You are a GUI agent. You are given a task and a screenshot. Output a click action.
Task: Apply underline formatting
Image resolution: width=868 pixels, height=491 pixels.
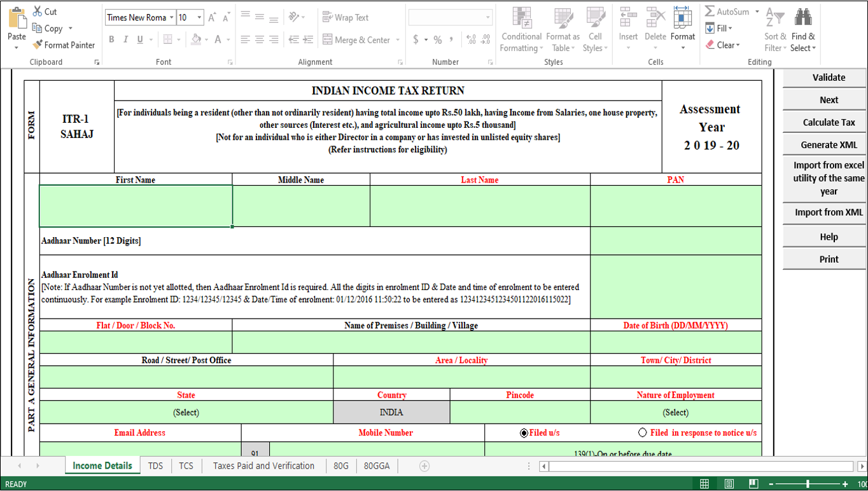tap(139, 39)
